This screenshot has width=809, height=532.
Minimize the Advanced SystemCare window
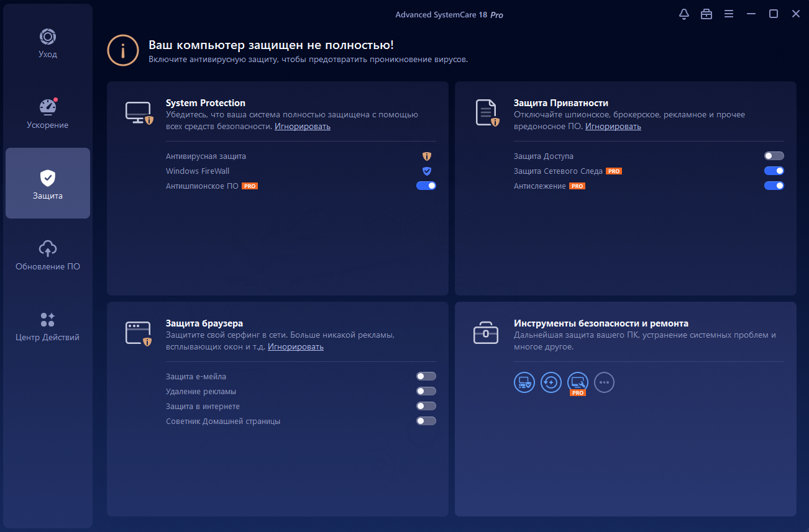point(751,14)
